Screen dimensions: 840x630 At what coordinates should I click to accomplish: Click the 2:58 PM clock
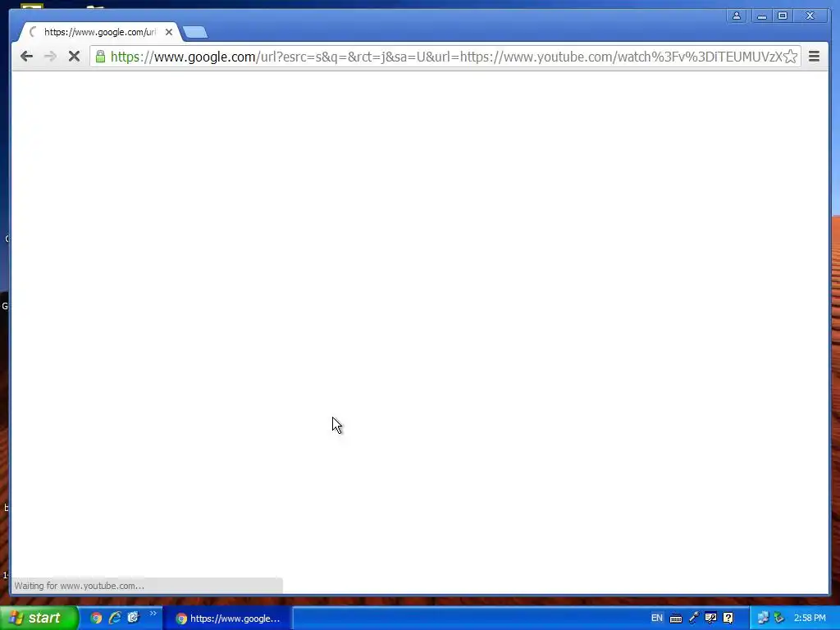coord(810,619)
